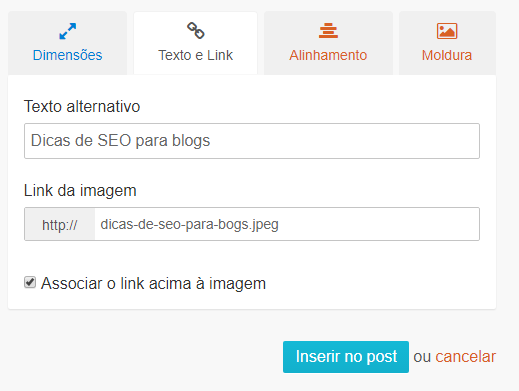Click the blue resize arrows Dimensões icon
This screenshot has height=391, width=519.
pyautogui.click(x=68, y=31)
